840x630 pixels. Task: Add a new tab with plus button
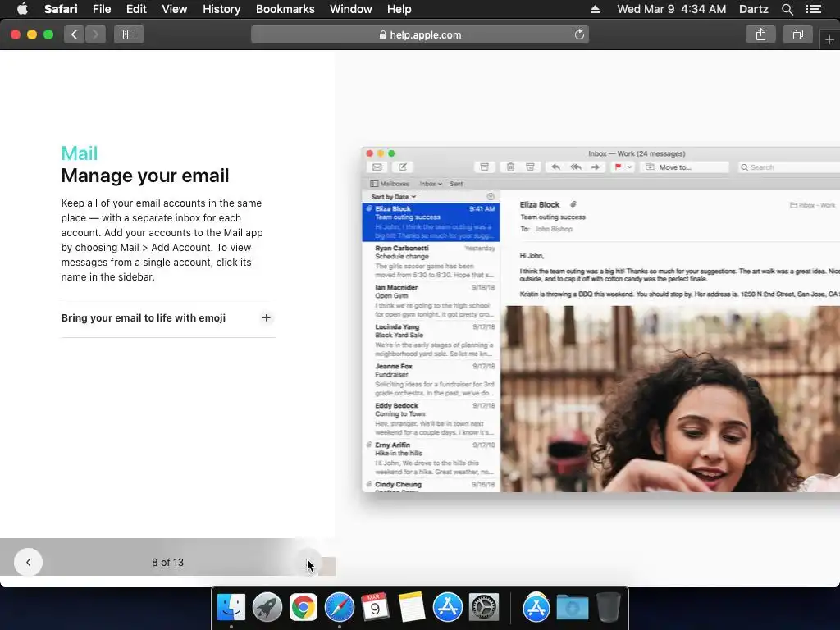coord(829,39)
